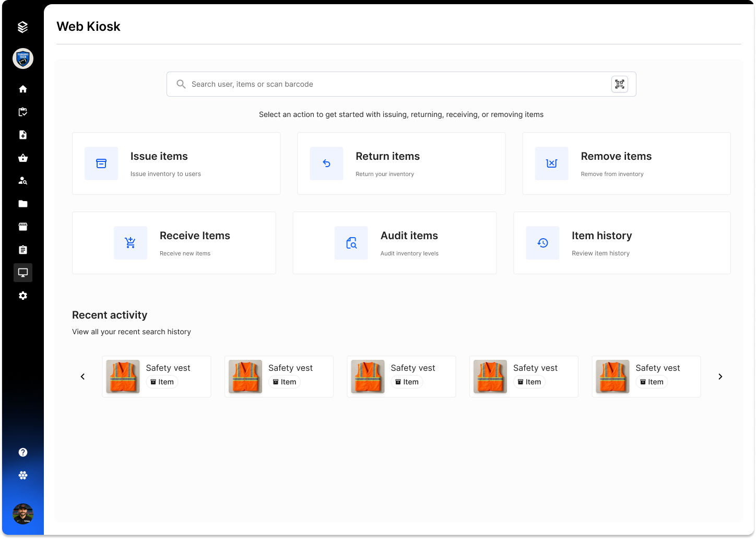Open the folder sidebar icon

point(23,204)
